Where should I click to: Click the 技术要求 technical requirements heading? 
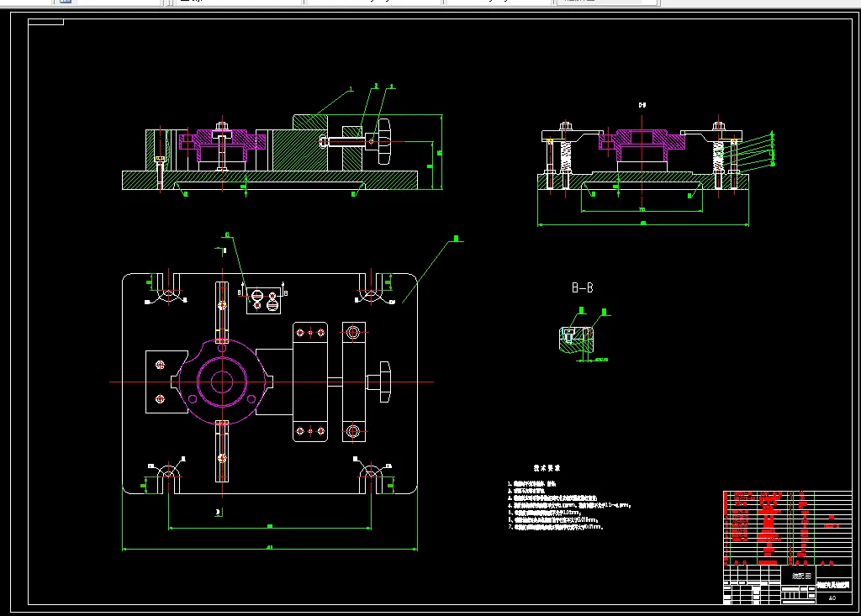(x=547, y=468)
